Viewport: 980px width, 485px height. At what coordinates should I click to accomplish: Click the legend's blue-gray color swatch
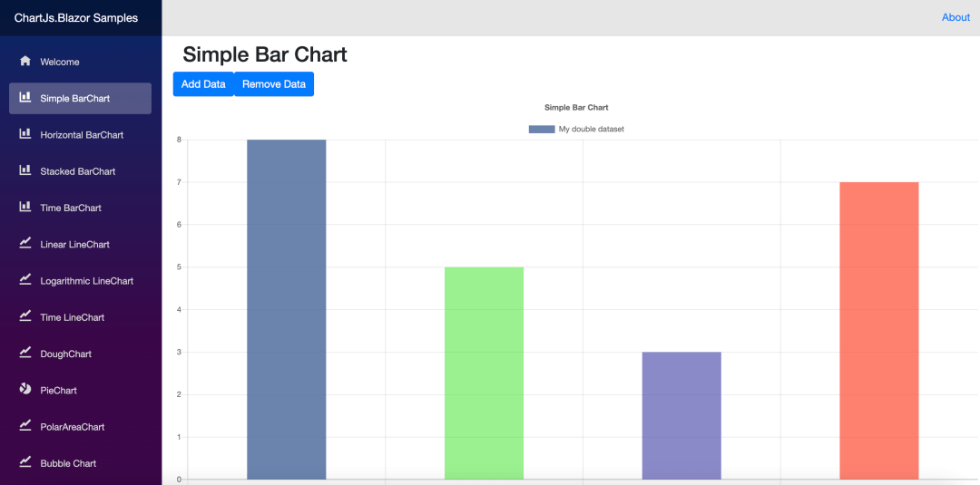pos(541,130)
